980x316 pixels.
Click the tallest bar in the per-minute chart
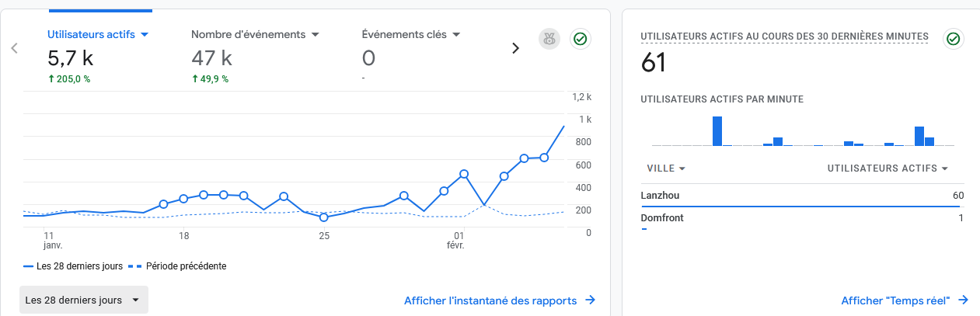(x=717, y=131)
